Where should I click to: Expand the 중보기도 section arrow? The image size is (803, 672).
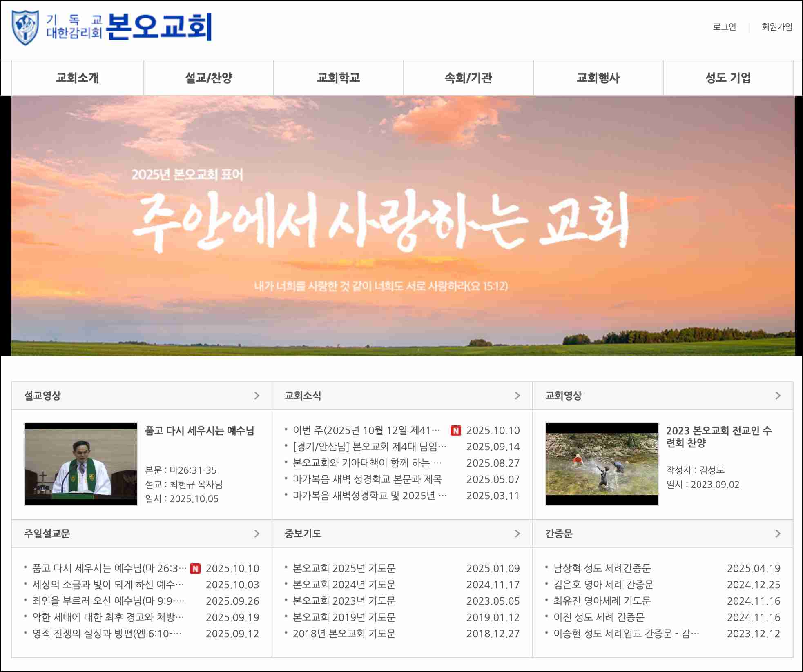(x=517, y=534)
